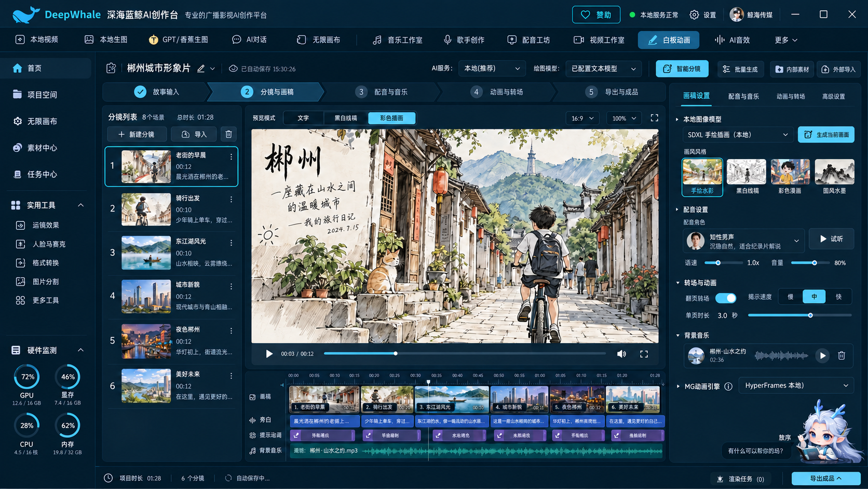
Task: Open the 知性男声 voice role dropdown
Action: tap(743, 241)
